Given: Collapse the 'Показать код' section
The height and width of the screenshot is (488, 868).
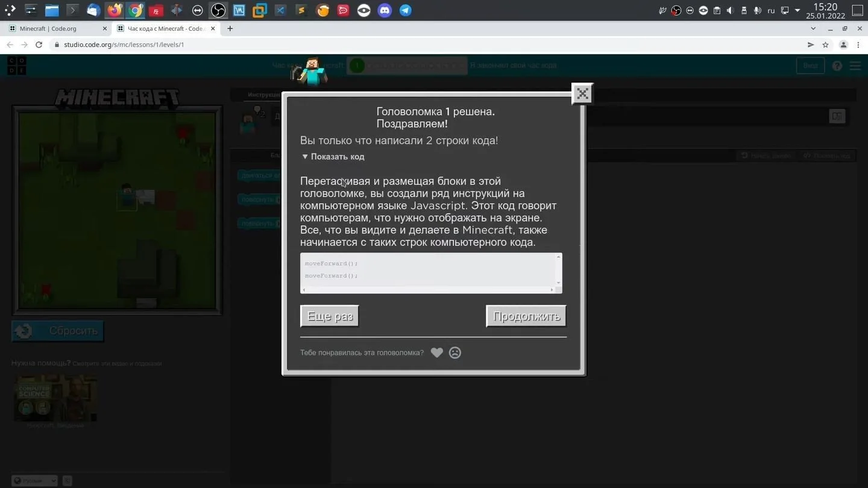Looking at the screenshot, I should click(x=333, y=157).
